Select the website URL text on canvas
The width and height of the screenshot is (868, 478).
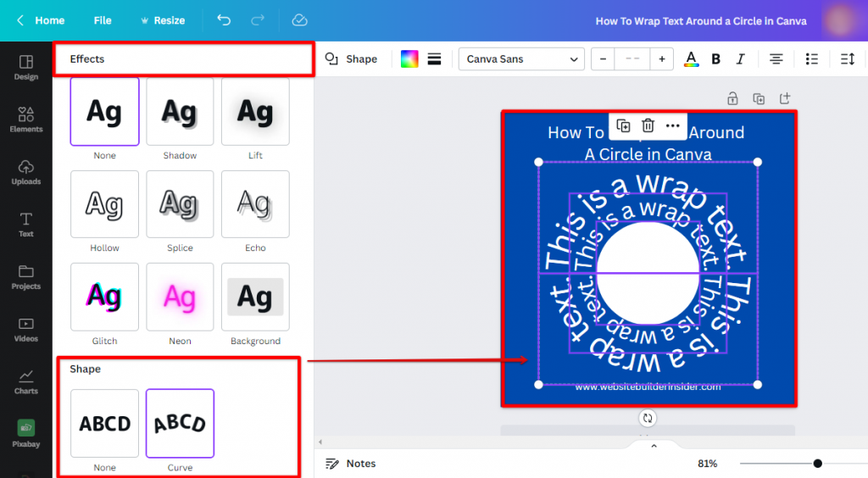click(648, 387)
